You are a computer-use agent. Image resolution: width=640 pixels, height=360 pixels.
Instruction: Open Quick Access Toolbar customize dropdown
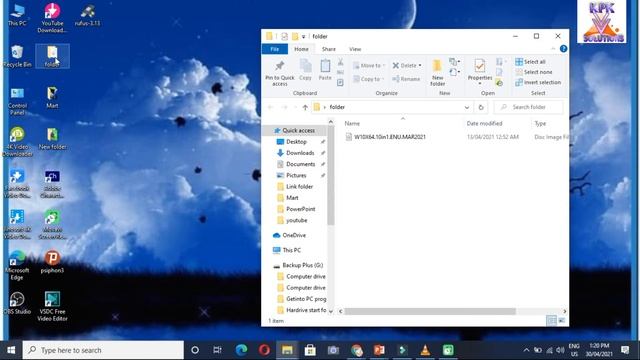point(303,37)
